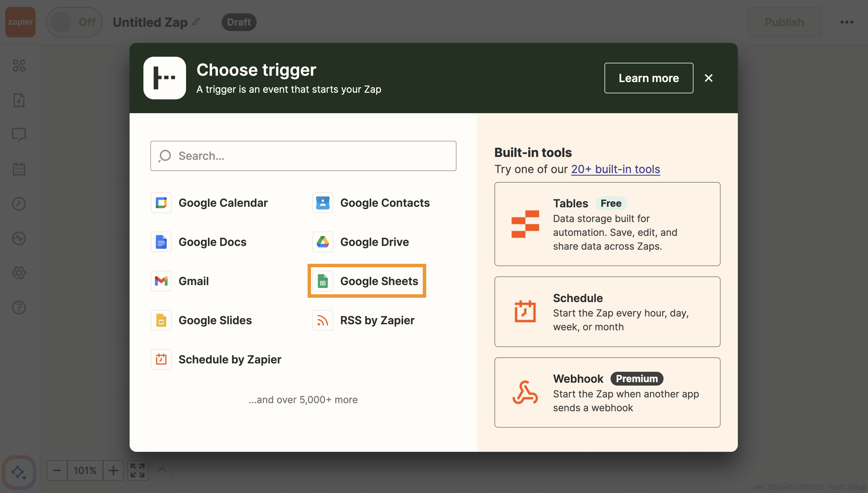
Task: Select the Webhook built-in tool card
Action: (x=607, y=392)
